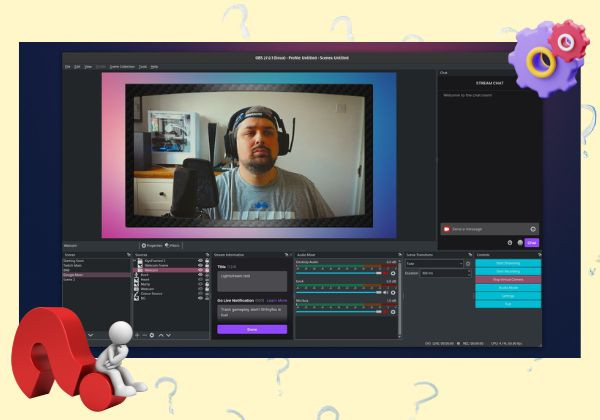The height and width of the screenshot is (420, 600).
Task: Unmute Desktop Audio speaker
Action: (386, 273)
